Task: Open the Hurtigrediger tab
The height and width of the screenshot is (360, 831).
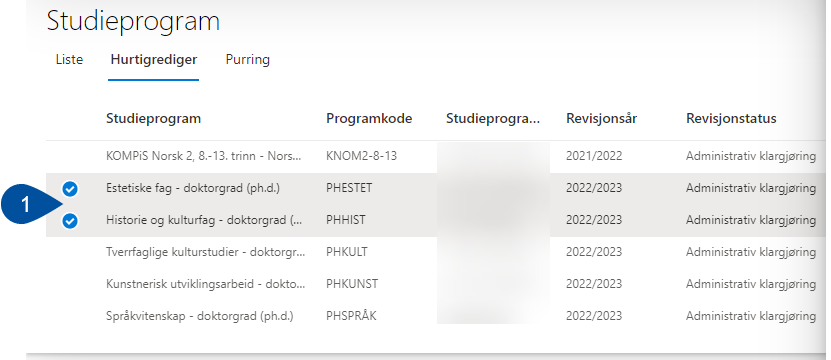Action: [x=154, y=59]
